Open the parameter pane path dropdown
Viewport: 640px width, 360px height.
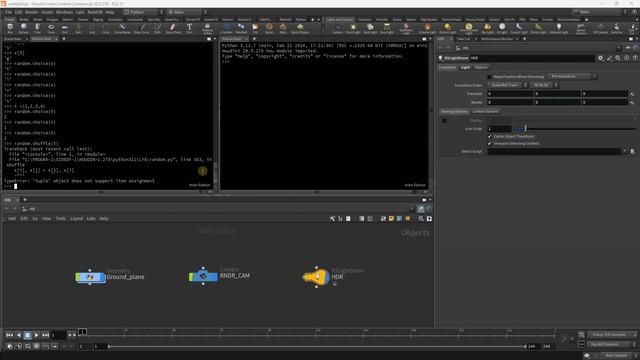619,48
